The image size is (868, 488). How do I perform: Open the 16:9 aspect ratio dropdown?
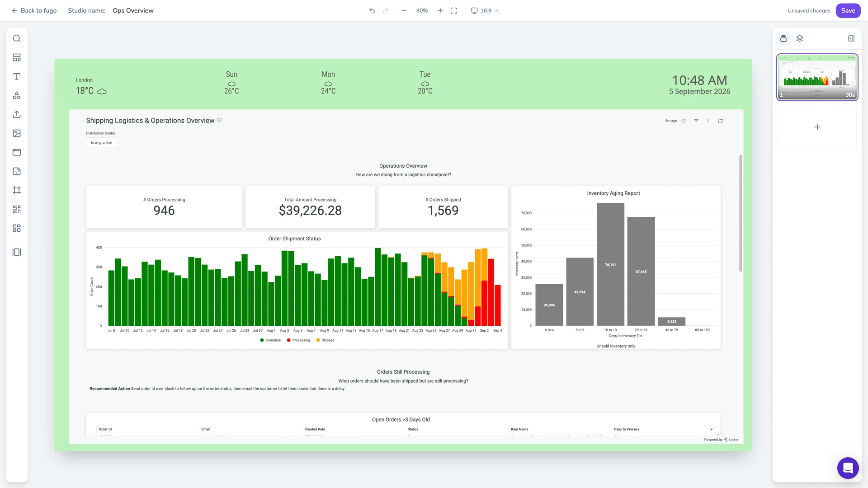click(x=485, y=10)
